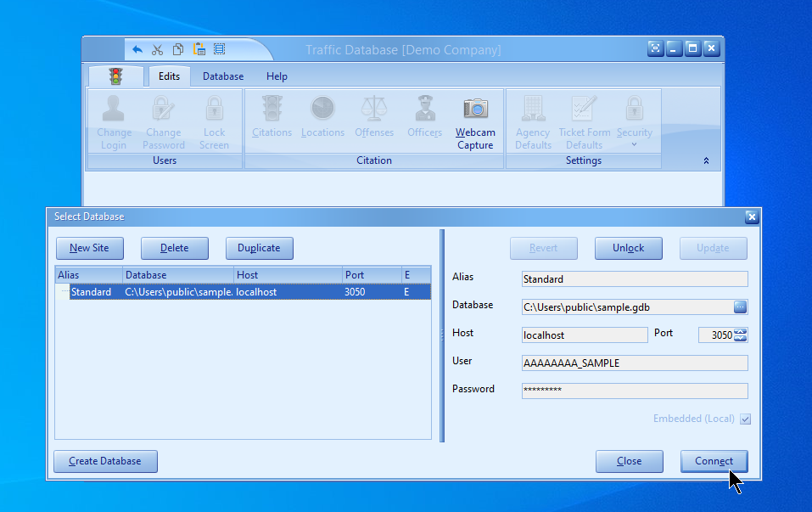Switch to the Database tab
812x512 pixels.
coord(223,76)
